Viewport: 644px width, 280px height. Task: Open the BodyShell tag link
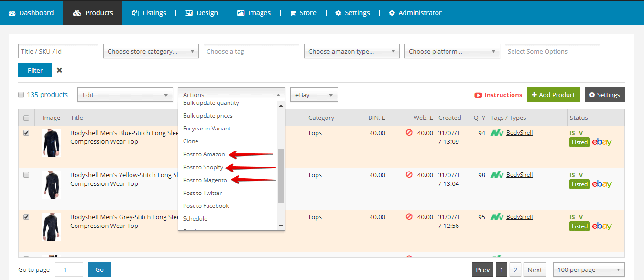point(519,132)
